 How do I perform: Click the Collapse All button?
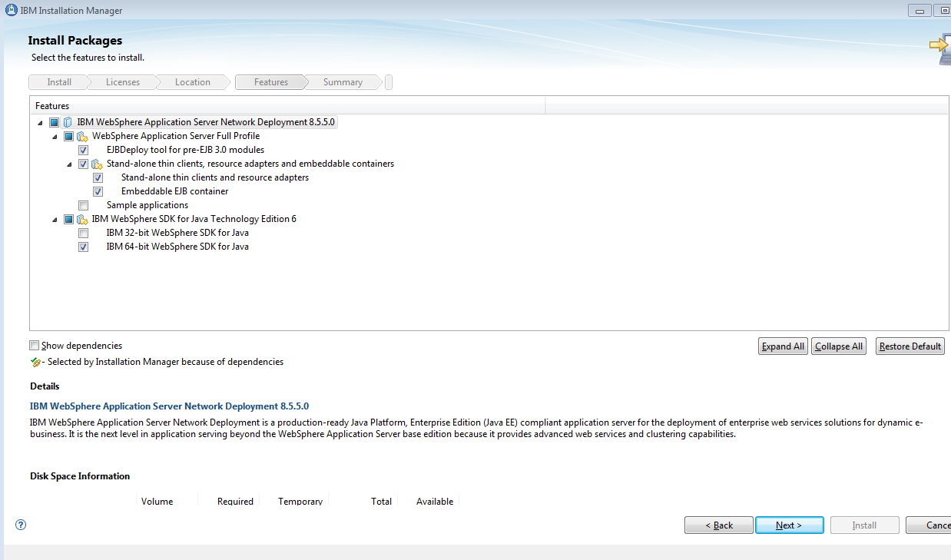pos(839,346)
